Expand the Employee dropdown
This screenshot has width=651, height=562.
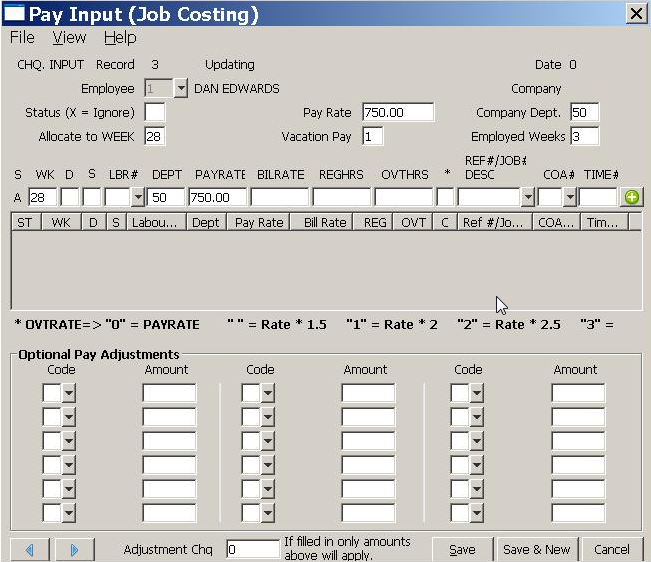[x=181, y=88]
